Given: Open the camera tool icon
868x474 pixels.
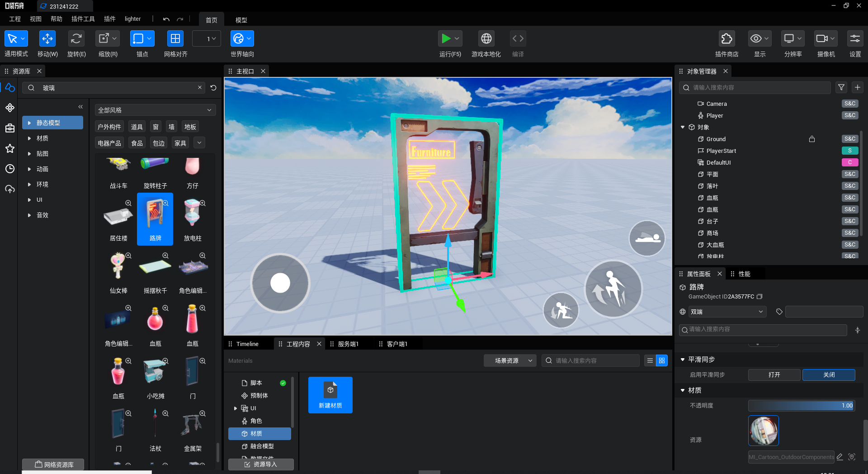Looking at the screenshot, I should click(822, 39).
